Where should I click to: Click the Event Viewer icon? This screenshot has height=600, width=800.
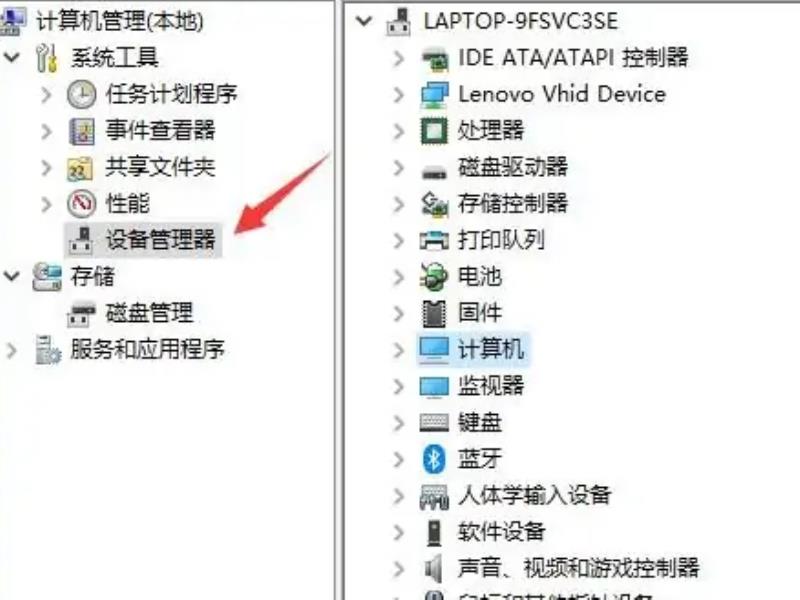point(82,131)
